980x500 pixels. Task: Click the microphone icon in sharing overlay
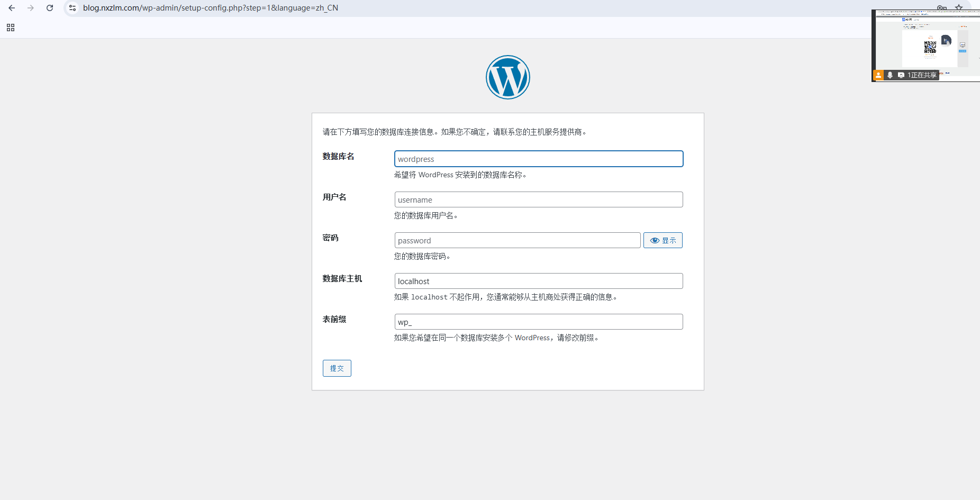(x=890, y=75)
